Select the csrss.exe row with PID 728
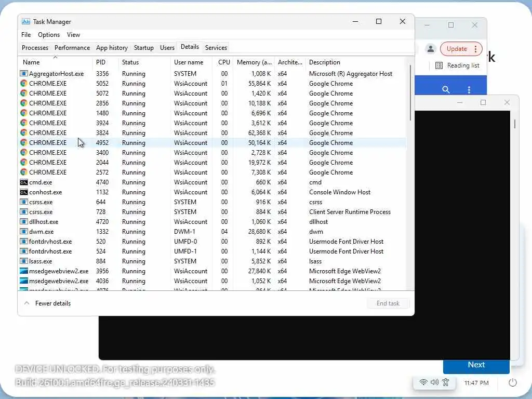532x399 pixels. (x=212, y=212)
